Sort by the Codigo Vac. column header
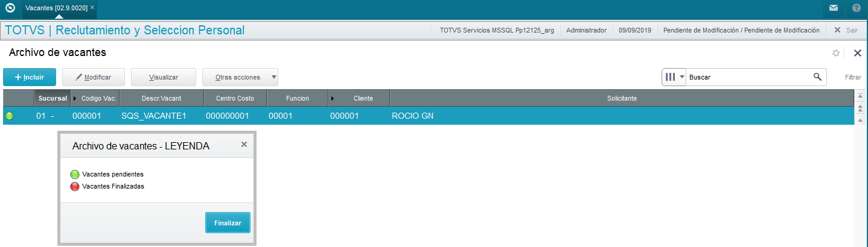This screenshot has height=247, width=868. (x=95, y=98)
